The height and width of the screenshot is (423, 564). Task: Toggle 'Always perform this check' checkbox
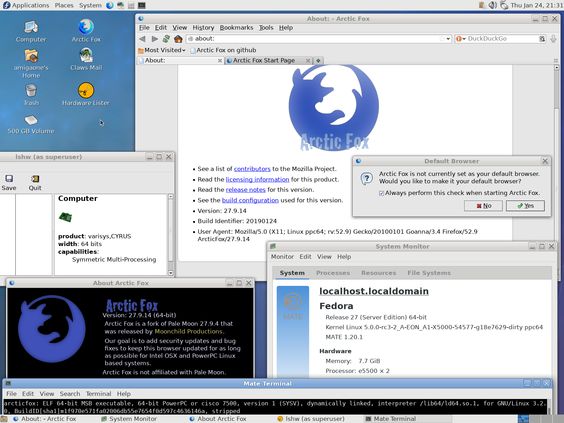click(x=381, y=193)
